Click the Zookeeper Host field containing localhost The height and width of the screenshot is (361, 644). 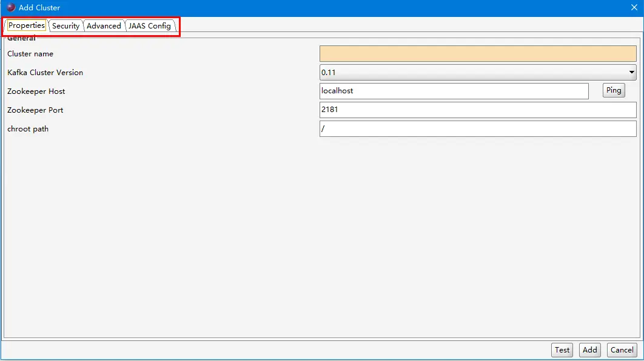[454, 91]
